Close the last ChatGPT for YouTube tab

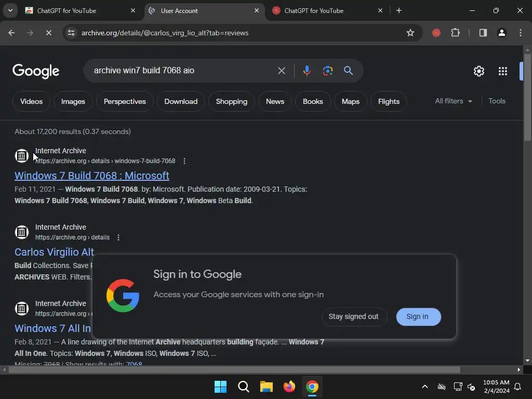tap(380, 10)
